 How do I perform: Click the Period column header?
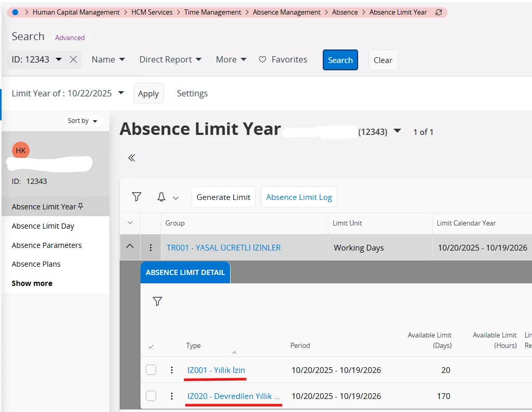click(x=300, y=345)
